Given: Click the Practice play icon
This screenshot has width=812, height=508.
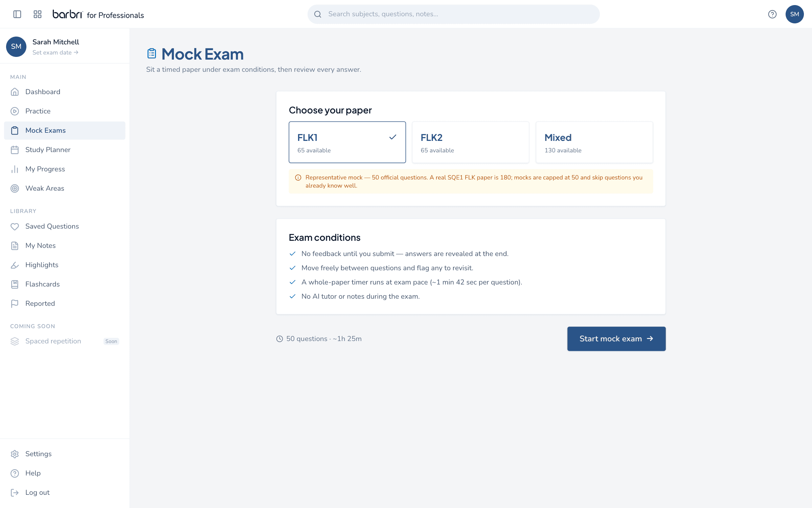Looking at the screenshot, I should coord(15,111).
